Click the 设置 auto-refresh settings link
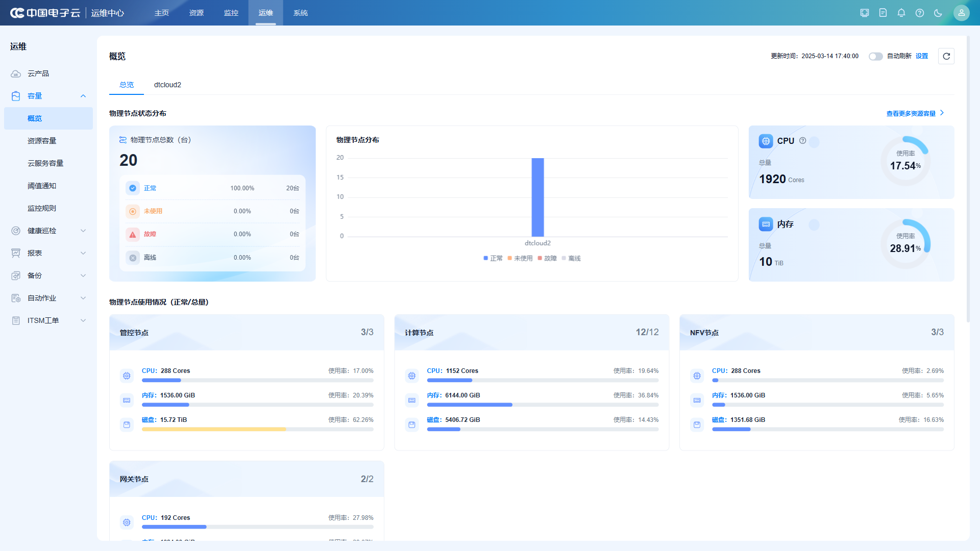The height and width of the screenshot is (551, 980). point(922,56)
